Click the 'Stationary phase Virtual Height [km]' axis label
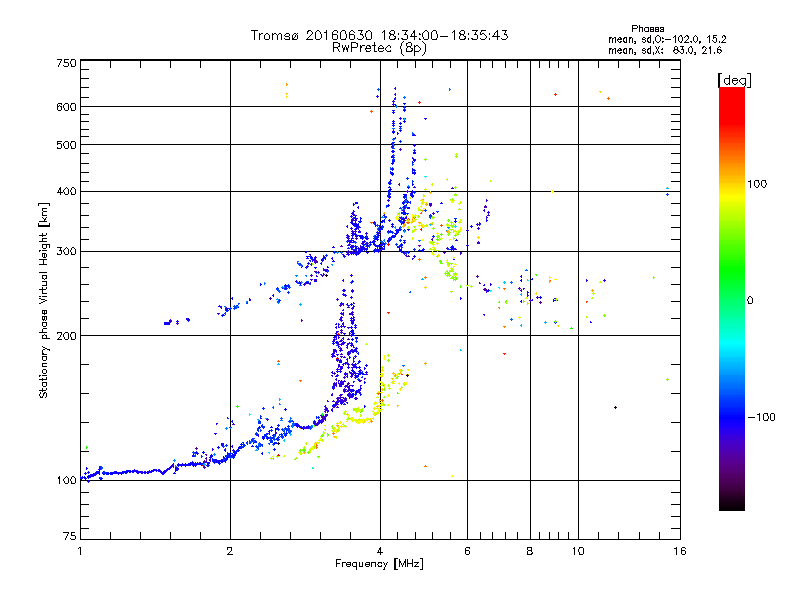This screenshot has height=600, width=800. [x=43, y=301]
